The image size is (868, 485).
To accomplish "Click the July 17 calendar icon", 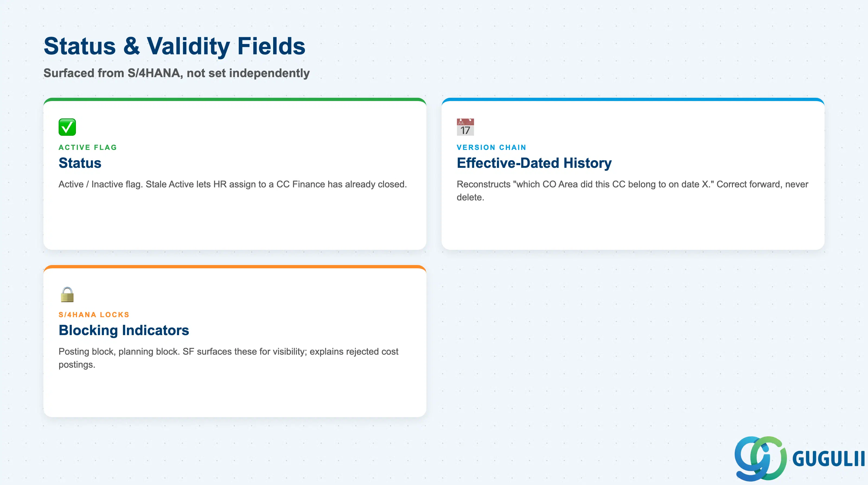I will [x=465, y=127].
